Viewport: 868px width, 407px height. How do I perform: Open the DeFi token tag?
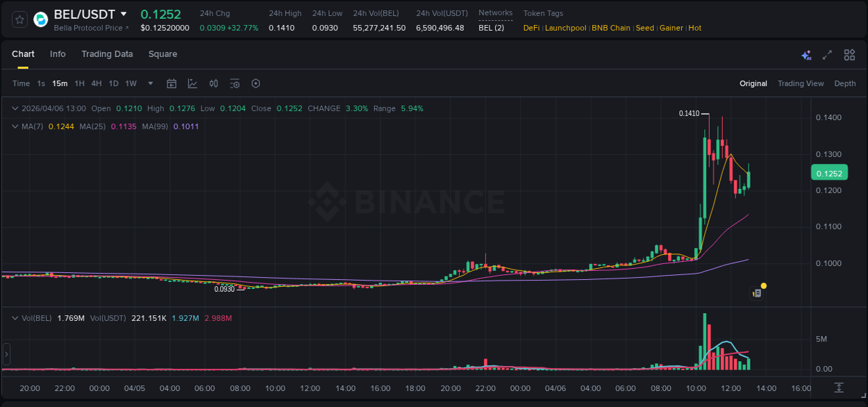click(531, 28)
